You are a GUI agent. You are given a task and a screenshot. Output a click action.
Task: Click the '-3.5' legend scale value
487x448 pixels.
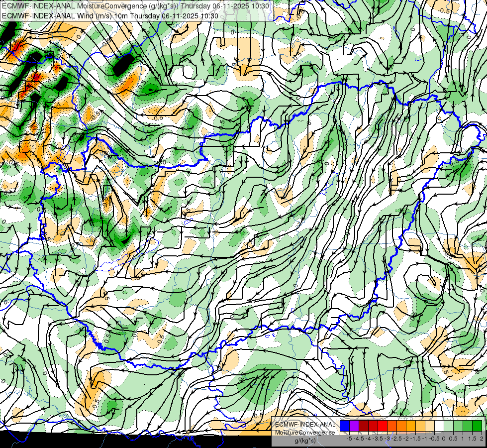[378, 439]
